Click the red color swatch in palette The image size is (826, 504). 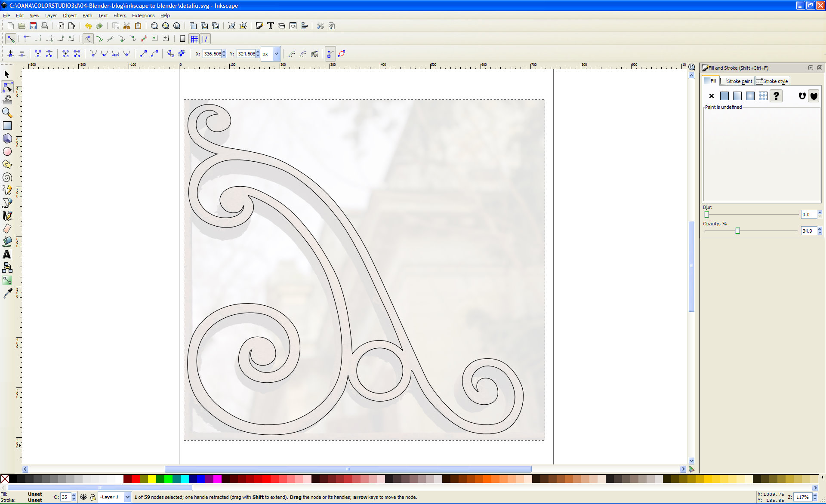coord(136,479)
